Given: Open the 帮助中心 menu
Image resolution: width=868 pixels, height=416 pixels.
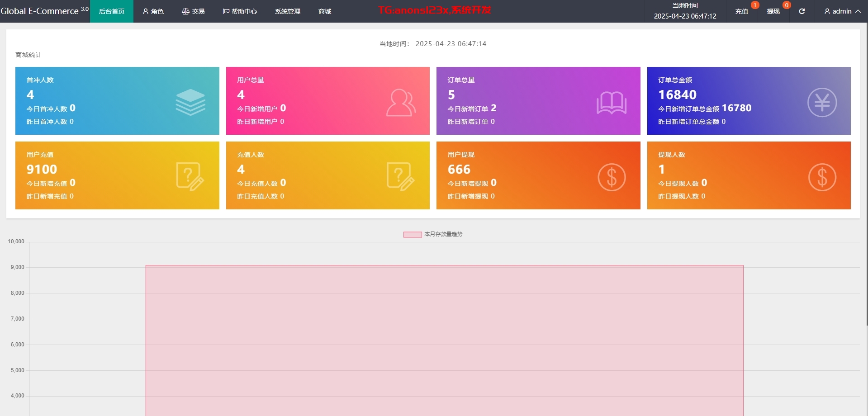Looking at the screenshot, I should [x=240, y=11].
